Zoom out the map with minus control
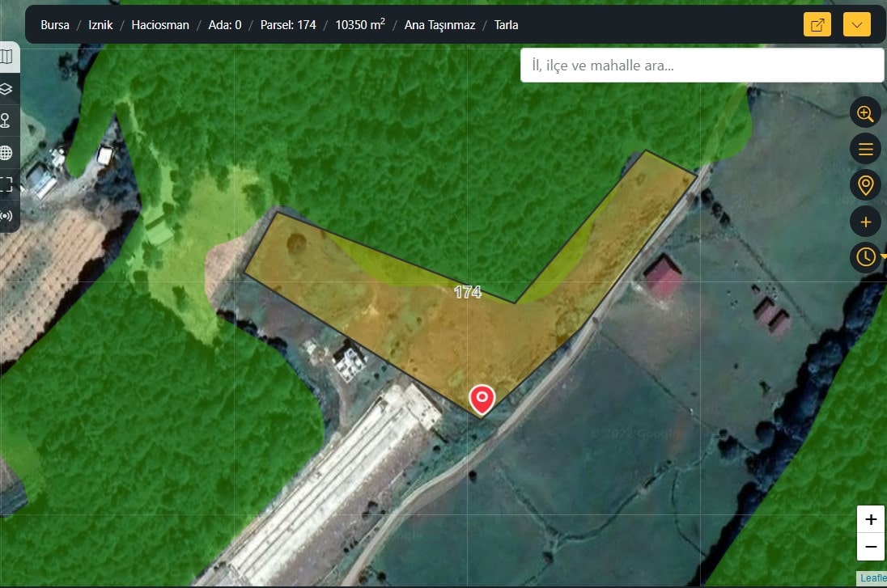The image size is (887, 588). (x=871, y=547)
